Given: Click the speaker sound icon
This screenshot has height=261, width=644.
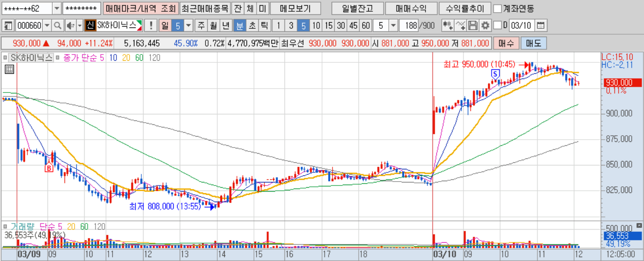Looking at the screenshot, I should (x=71, y=26).
